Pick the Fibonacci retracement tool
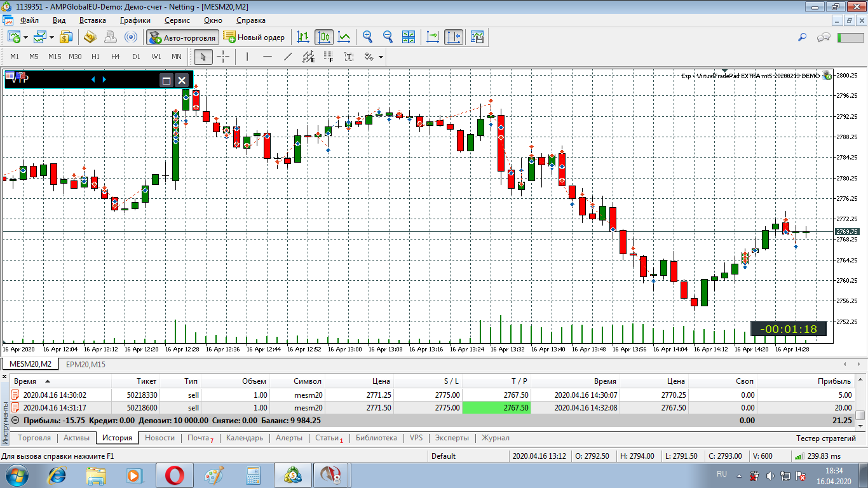Viewport: 868px width, 488px height. [328, 57]
